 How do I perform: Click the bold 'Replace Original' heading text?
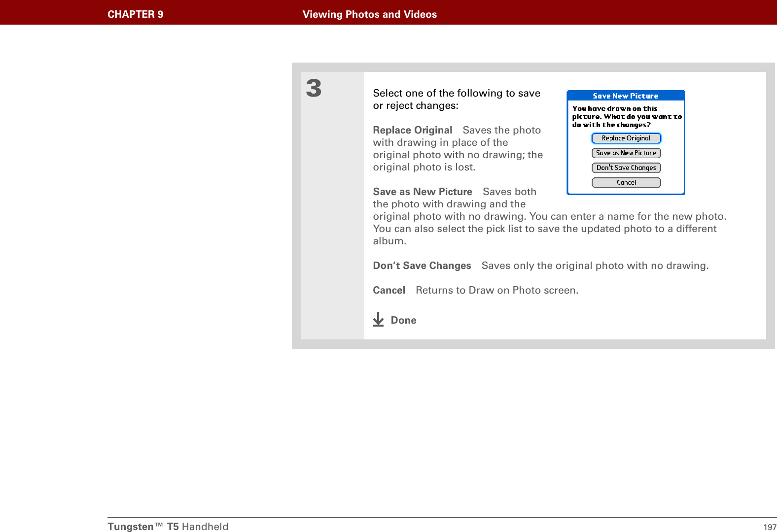[413, 130]
